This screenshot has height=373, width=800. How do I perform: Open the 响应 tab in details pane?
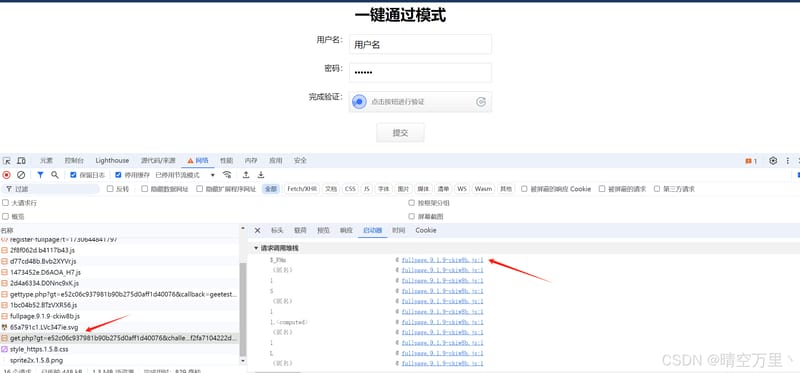click(346, 231)
